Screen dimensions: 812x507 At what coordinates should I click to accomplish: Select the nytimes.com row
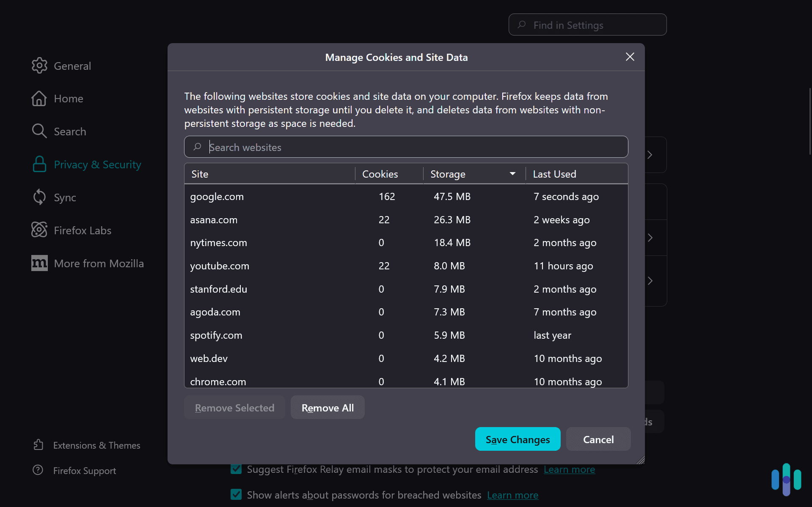point(406,243)
